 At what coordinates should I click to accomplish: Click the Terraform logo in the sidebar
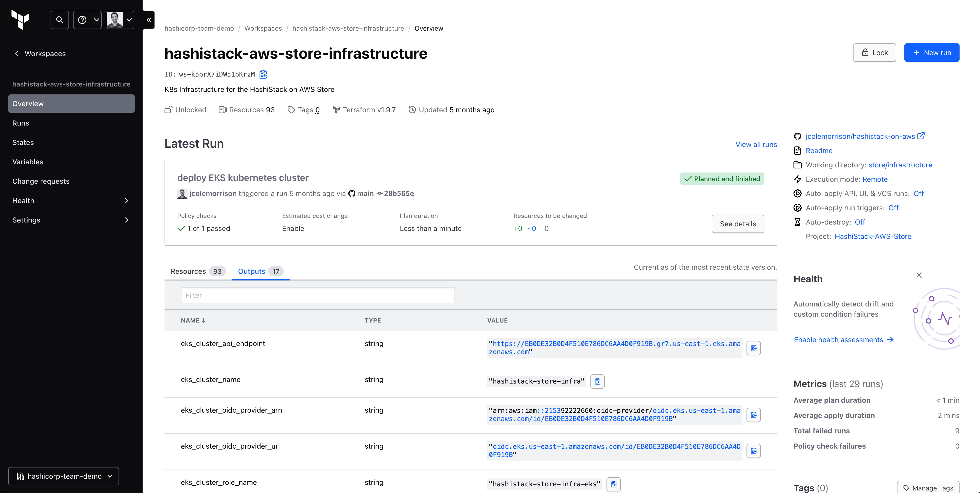[20, 19]
